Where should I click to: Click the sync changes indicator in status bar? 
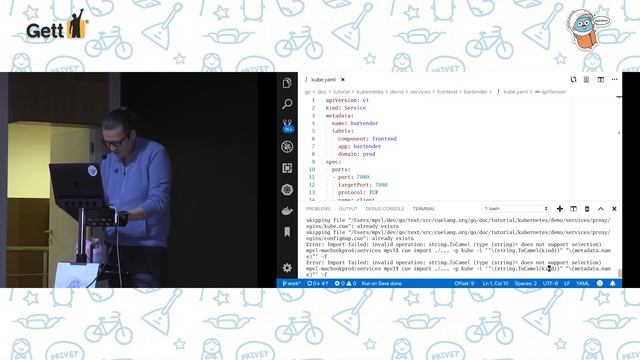318,283
